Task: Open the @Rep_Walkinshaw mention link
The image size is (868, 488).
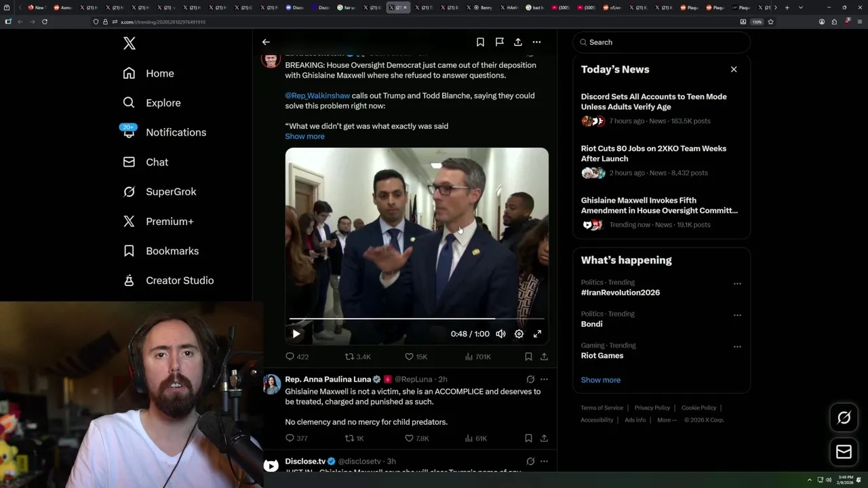Action: pos(317,96)
